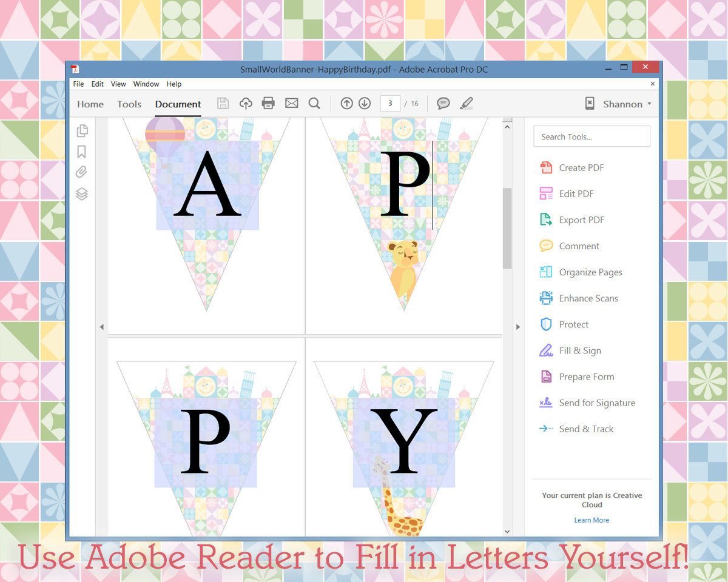
Task: Open the View menu
Action: point(118,84)
